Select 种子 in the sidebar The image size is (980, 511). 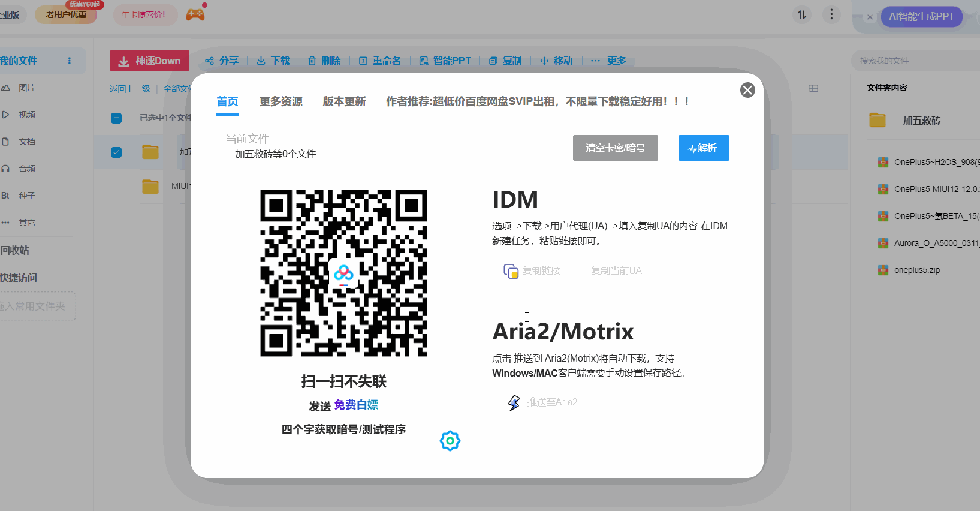coord(27,196)
